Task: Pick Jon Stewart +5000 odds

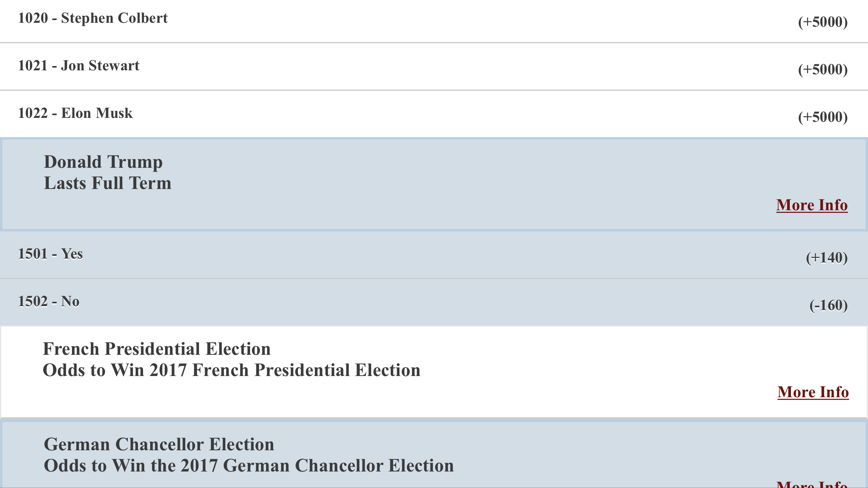Action: (x=823, y=70)
